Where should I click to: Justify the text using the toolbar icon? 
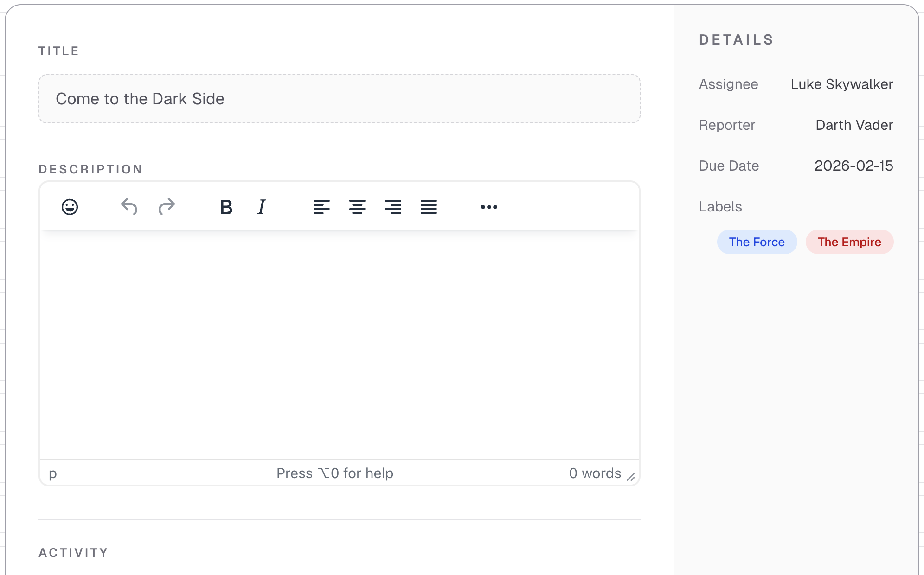click(x=428, y=207)
